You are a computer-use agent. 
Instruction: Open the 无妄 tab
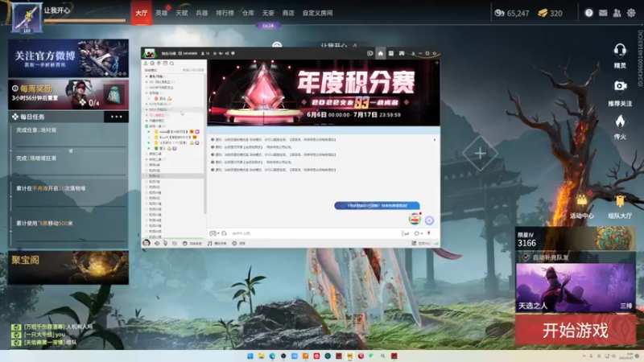tap(268, 13)
